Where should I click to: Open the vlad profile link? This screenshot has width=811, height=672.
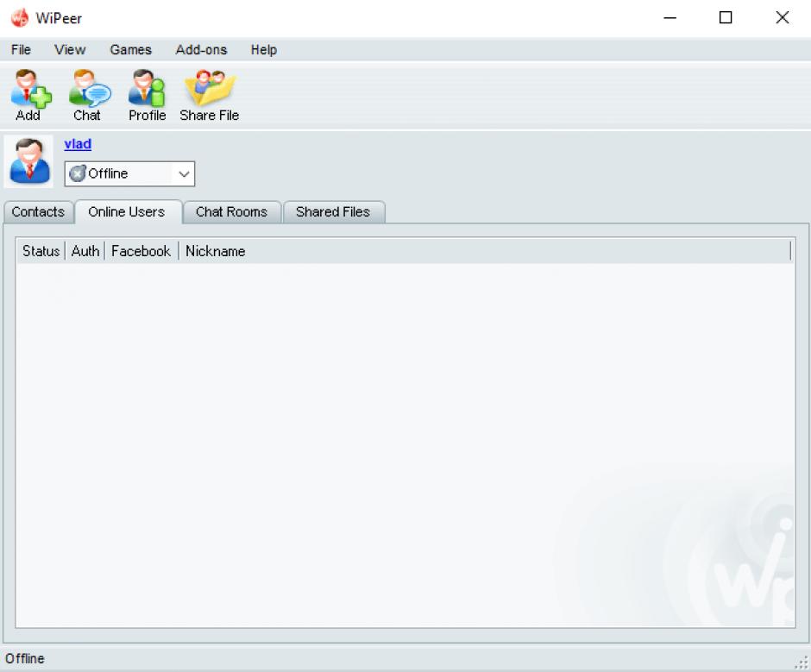(x=78, y=144)
